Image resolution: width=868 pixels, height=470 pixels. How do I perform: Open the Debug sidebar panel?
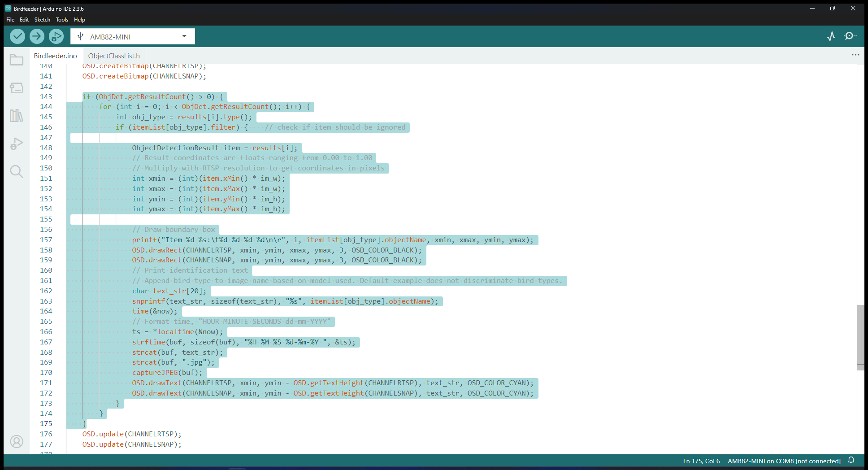click(x=17, y=144)
